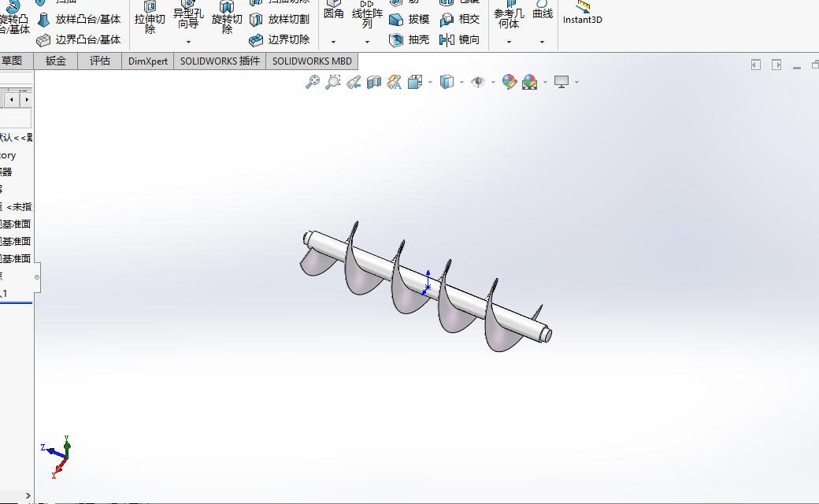This screenshot has width=819, height=504.
Task: Select the screw auger model in viewport
Action: point(425,286)
